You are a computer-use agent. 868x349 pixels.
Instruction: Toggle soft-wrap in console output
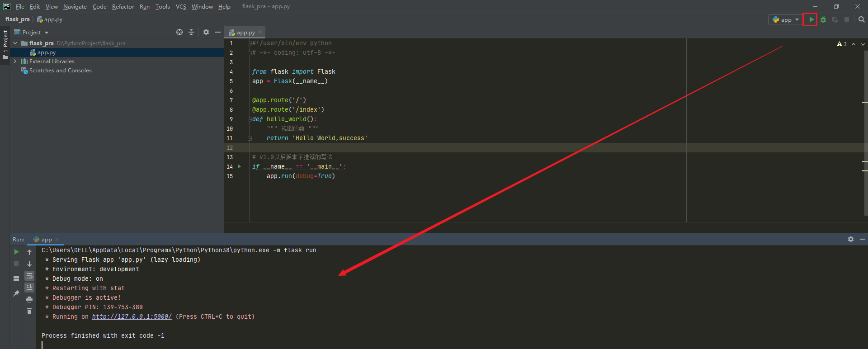coord(29,276)
